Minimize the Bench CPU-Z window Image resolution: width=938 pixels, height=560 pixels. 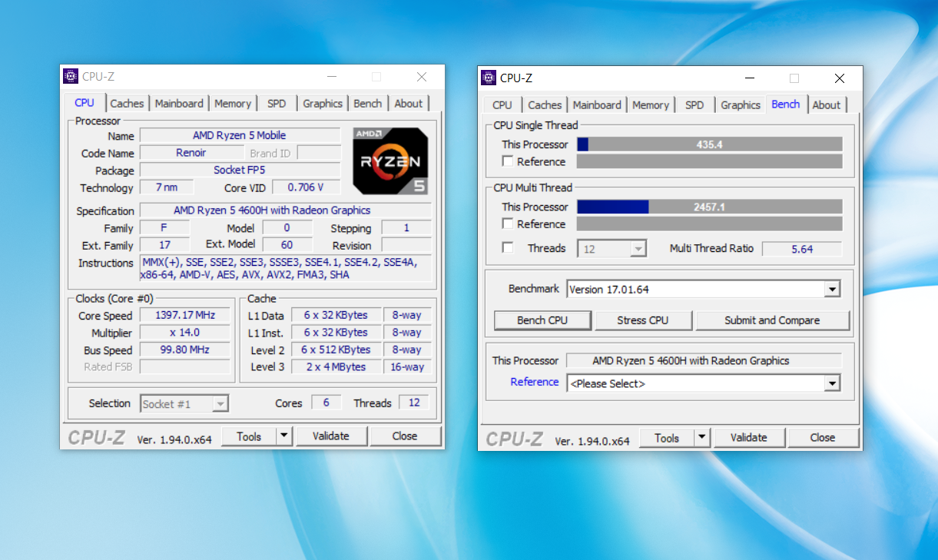coord(750,78)
